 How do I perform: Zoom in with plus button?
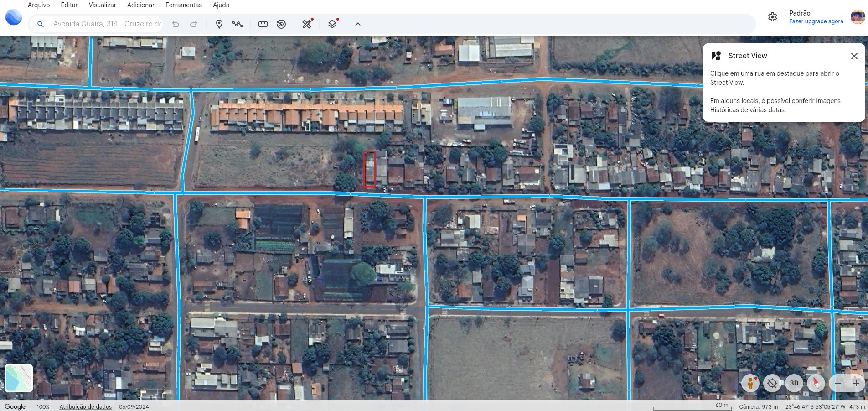click(x=856, y=383)
